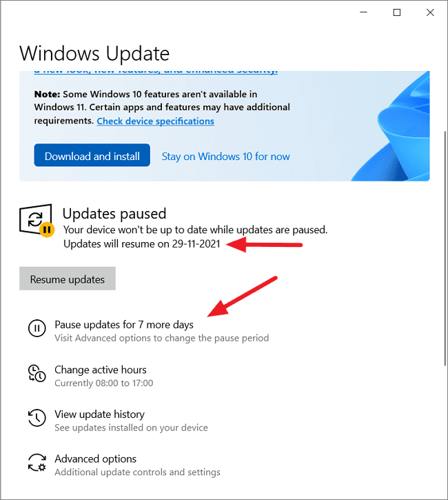
Task: Open Advanced options settings
Action: click(x=95, y=459)
